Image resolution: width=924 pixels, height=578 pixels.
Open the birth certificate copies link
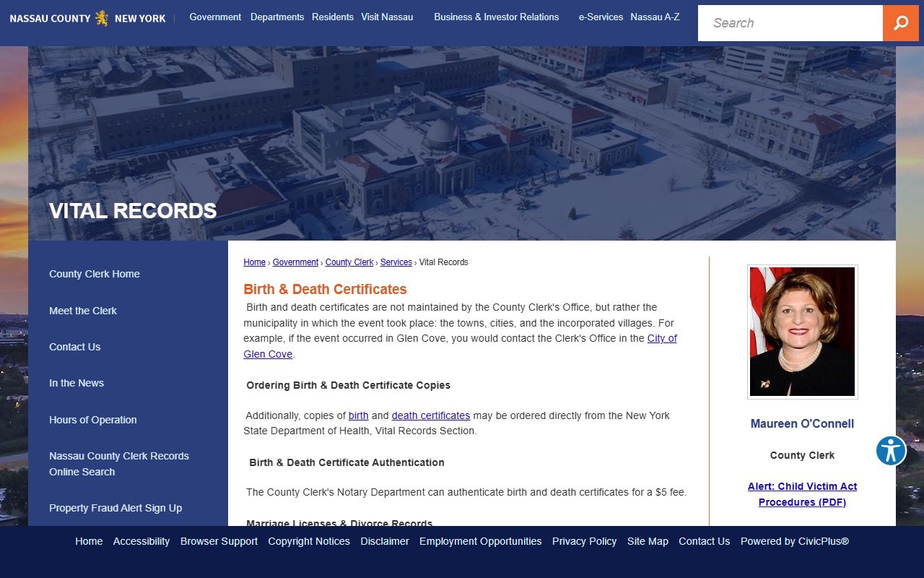[359, 415]
